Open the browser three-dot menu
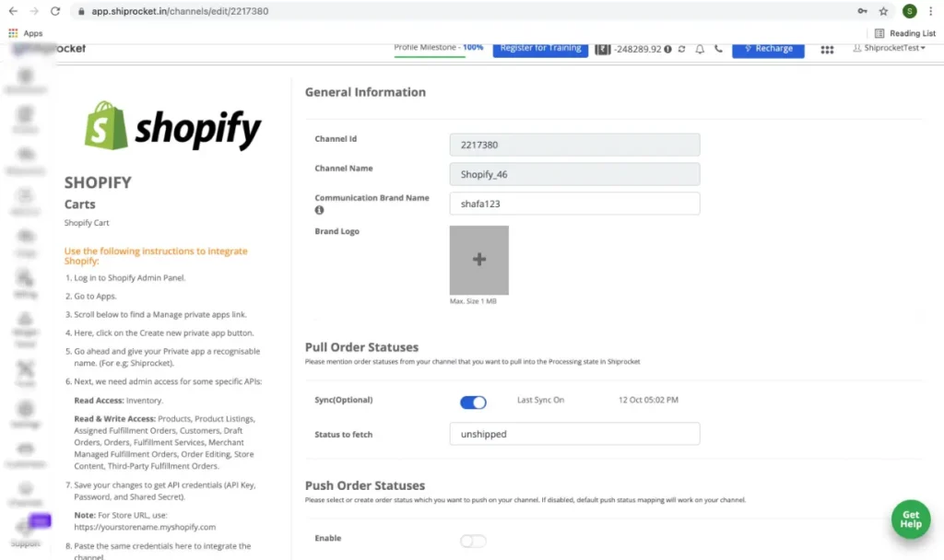Screen dimensions: 944x560 (x=930, y=11)
